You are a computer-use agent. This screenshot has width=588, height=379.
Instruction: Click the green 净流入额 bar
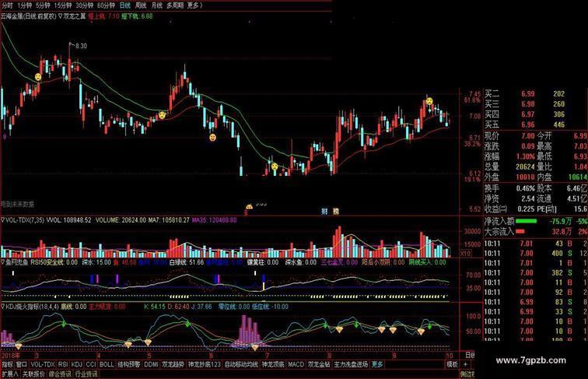(526, 221)
